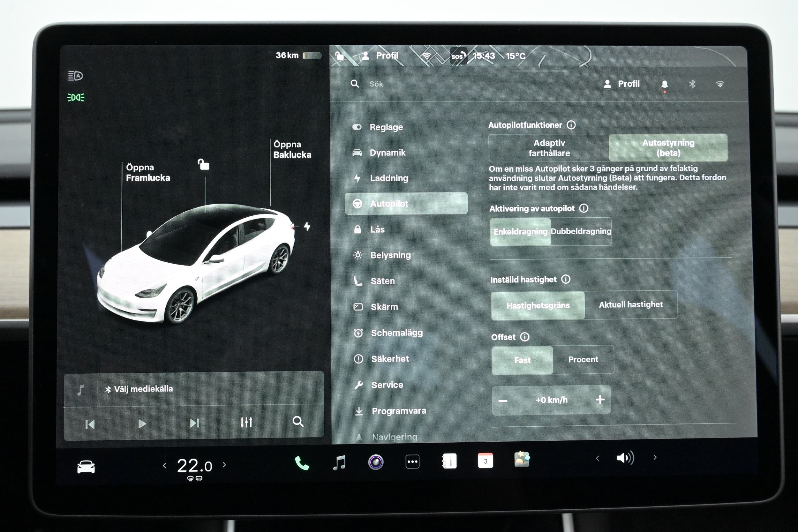Increase speed offset with plus button
The height and width of the screenshot is (532, 798).
tap(600, 400)
